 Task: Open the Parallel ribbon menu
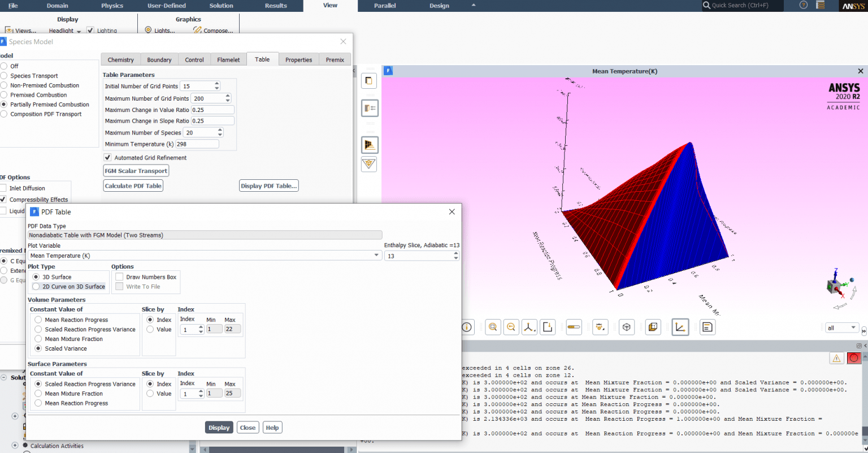click(x=384, y=6)
